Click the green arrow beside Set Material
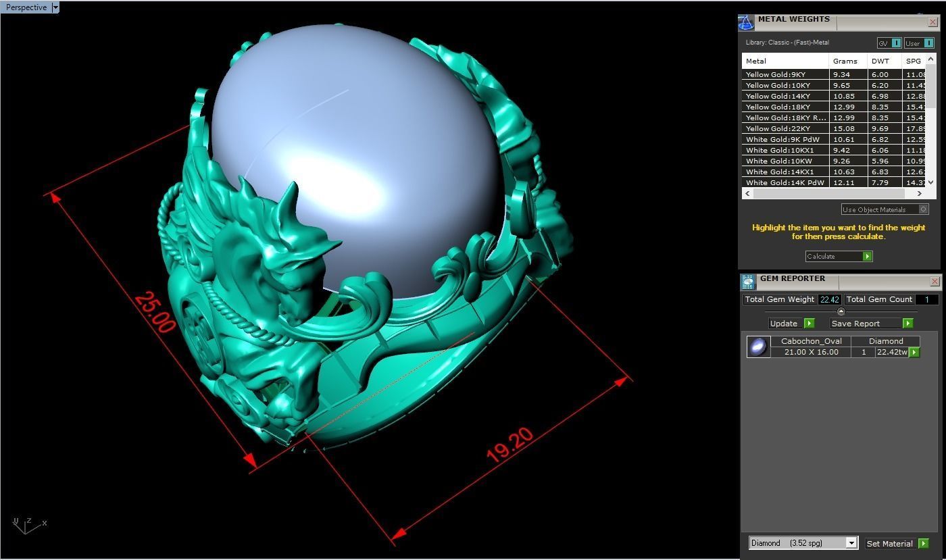The height and width of the screenshot is (560, 946). (x=924, y=543)
